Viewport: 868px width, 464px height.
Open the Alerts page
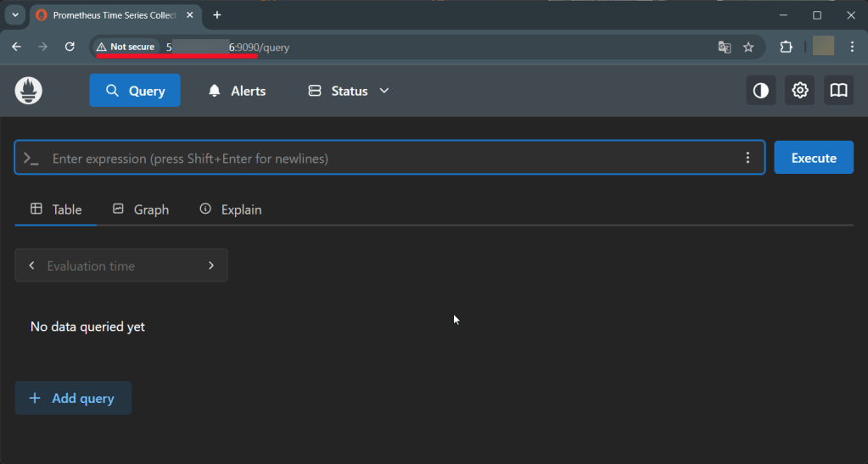[238, 91]
